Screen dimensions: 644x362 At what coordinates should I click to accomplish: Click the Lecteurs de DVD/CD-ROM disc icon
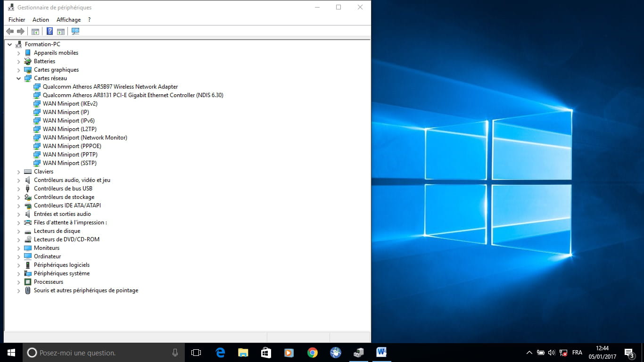coord(28,239)
